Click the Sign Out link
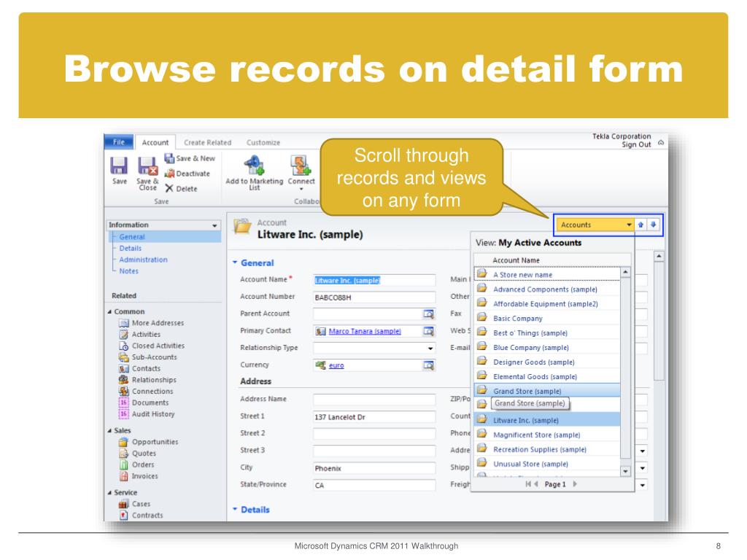Image resolution: width=747 pixels, height=560 pixels. 636,145
